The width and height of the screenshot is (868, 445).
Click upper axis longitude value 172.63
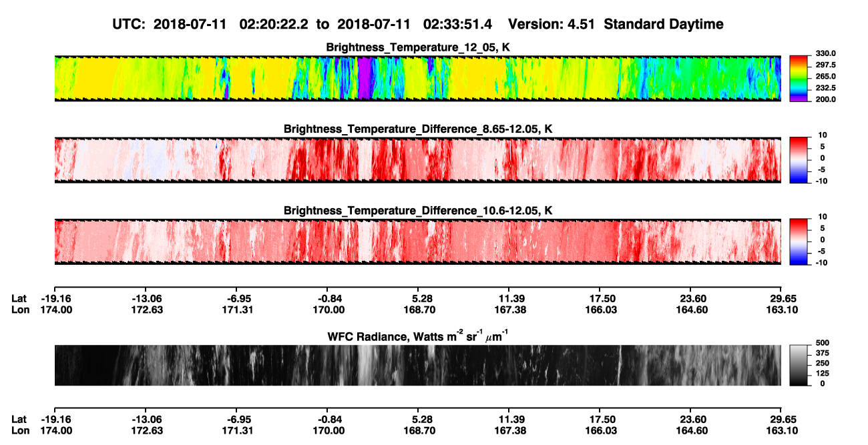coord(146,310)
